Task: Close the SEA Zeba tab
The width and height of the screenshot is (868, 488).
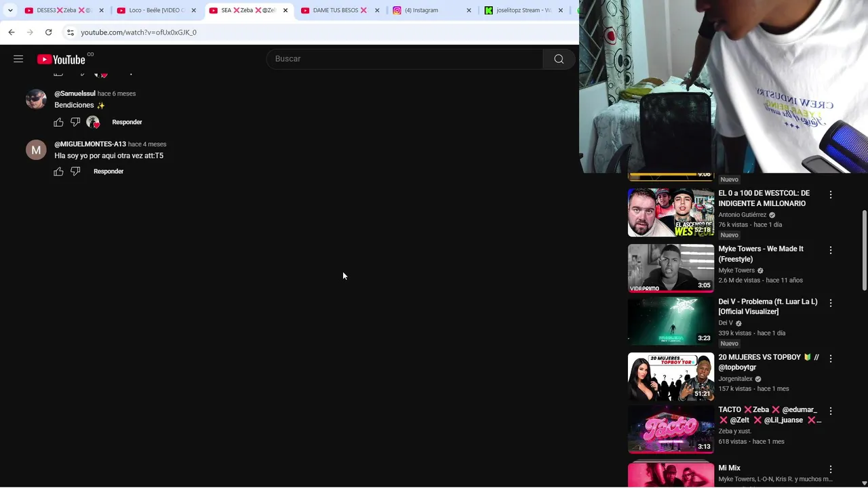Action: (x=285, y=10)
